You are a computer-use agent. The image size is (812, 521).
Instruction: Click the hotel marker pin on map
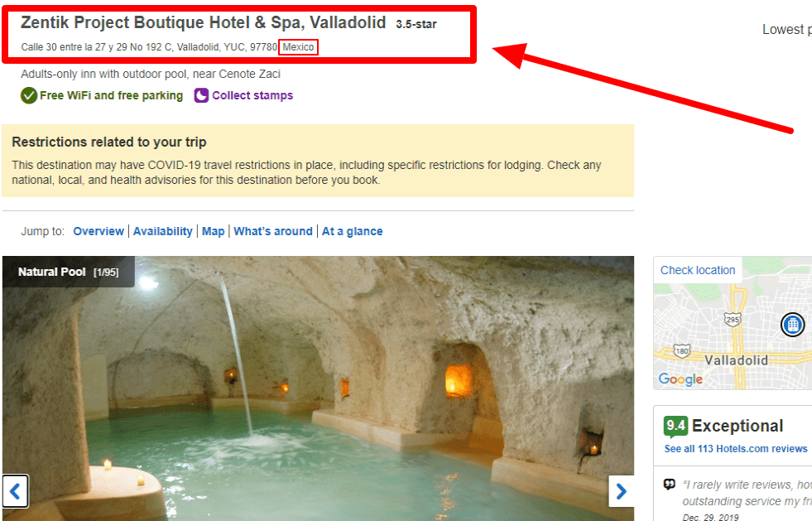click(x=792, y=325)
